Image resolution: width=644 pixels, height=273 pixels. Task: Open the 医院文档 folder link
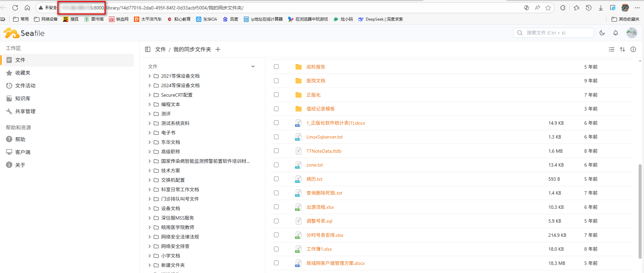(316, 81)
